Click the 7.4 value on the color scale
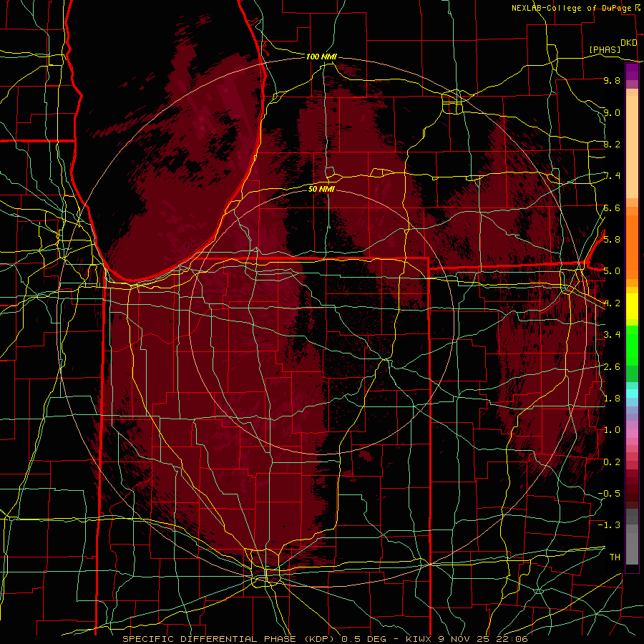The height and width of the screenshot is (644, 644). click(x=612, y=176)
